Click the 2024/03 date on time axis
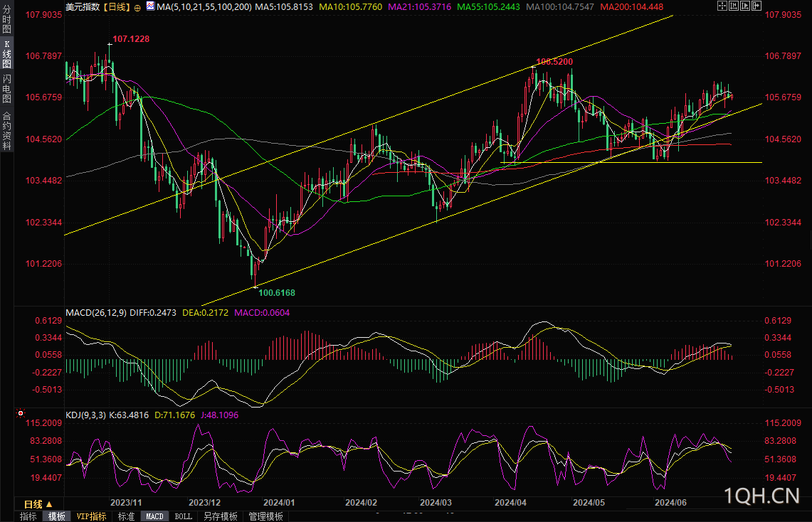Screen dimensions: 812x522 [x=436, y=502]
